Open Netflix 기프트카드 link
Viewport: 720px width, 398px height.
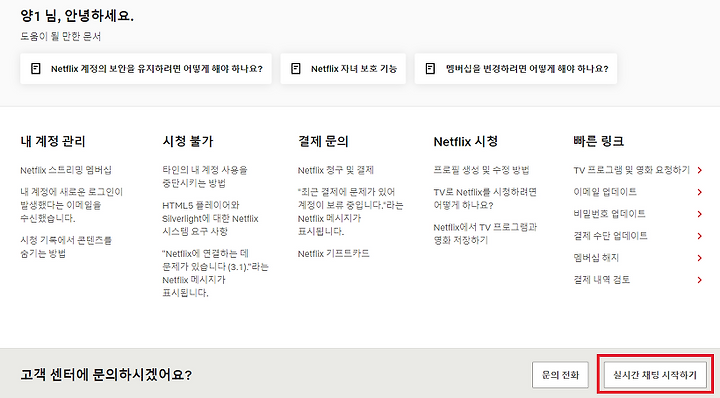pyautogui.click(x=333, y=254)
